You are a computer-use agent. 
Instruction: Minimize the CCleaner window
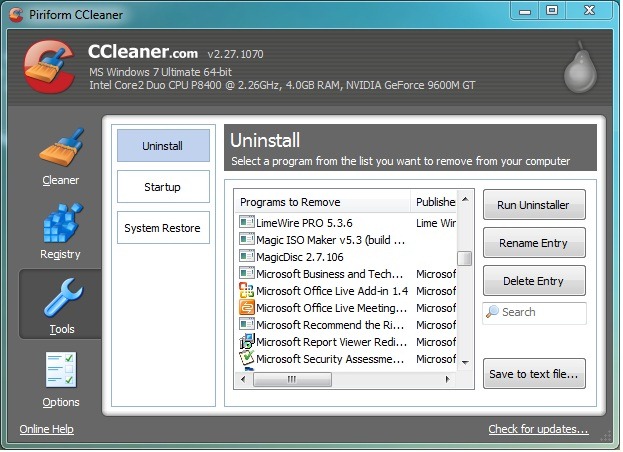525,11
